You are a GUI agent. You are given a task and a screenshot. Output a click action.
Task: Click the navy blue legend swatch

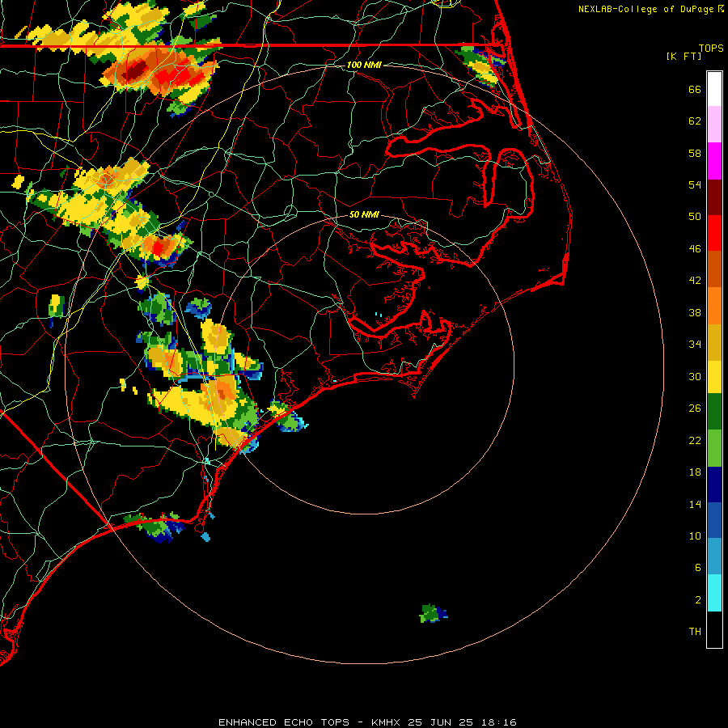(714, 485)
